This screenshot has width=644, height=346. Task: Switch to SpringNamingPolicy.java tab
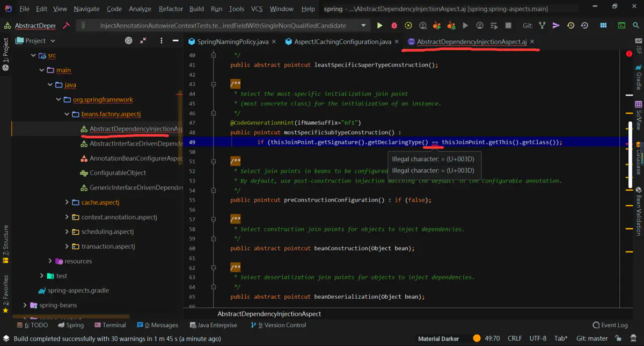232,42
